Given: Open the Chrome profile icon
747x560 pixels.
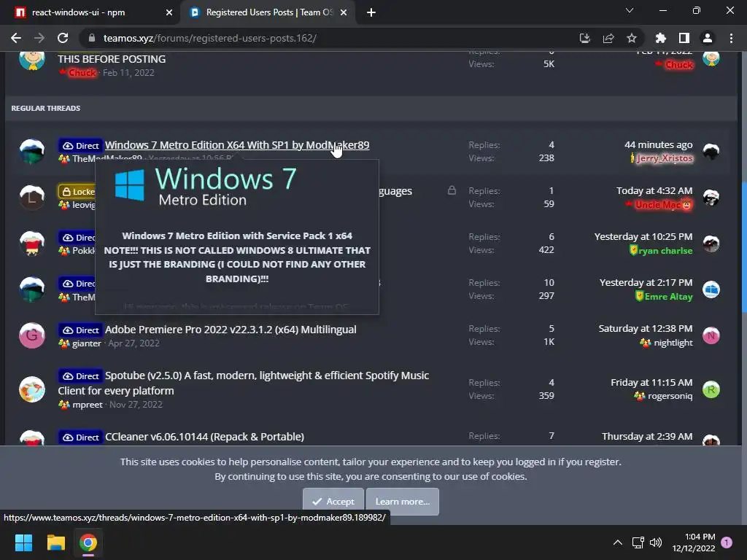Looking at the screenshot, I should click(x=708, y=38).
